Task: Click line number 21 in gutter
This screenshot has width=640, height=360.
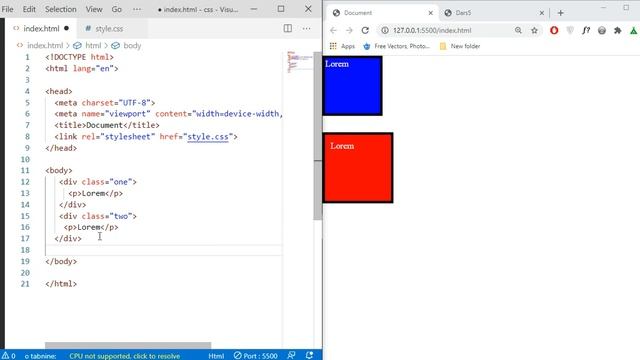Action: click(25, 284)
